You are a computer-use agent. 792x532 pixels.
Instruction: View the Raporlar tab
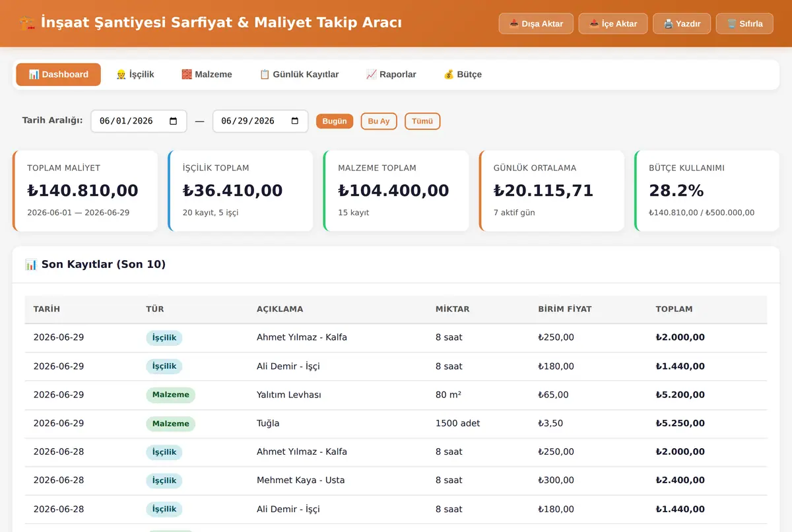[391, 75]
